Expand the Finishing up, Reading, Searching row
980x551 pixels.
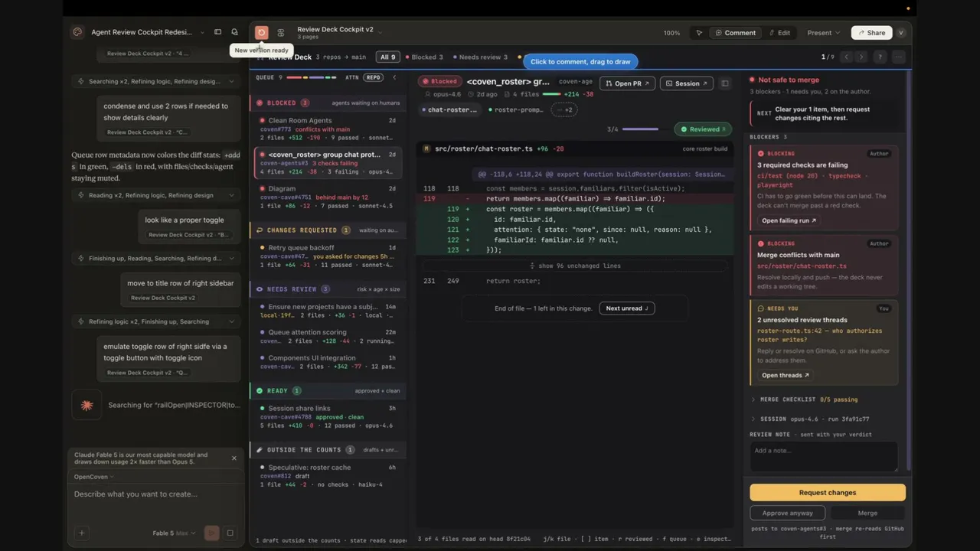(156, 258)
